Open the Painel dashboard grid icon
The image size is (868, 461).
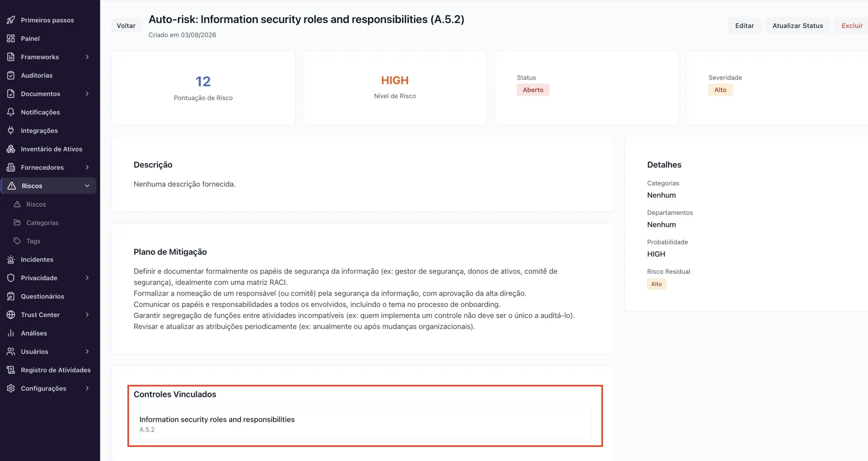point(11,38)
